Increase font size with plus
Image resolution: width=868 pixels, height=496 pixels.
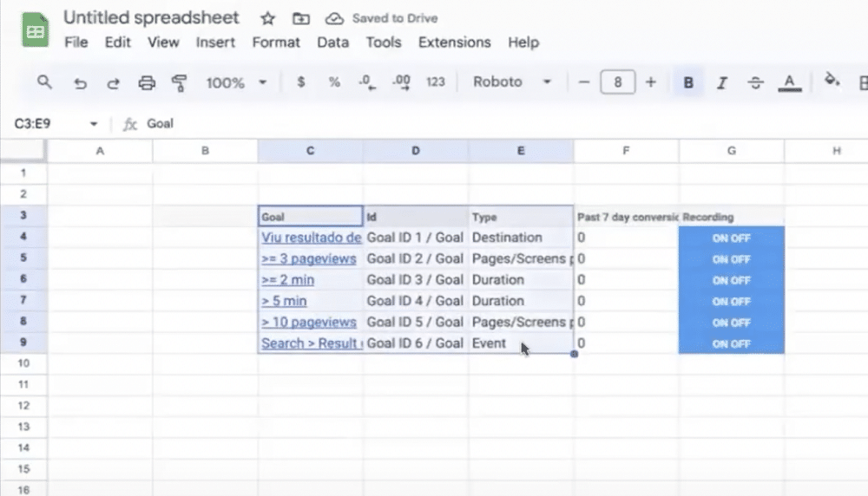point(650,82)
